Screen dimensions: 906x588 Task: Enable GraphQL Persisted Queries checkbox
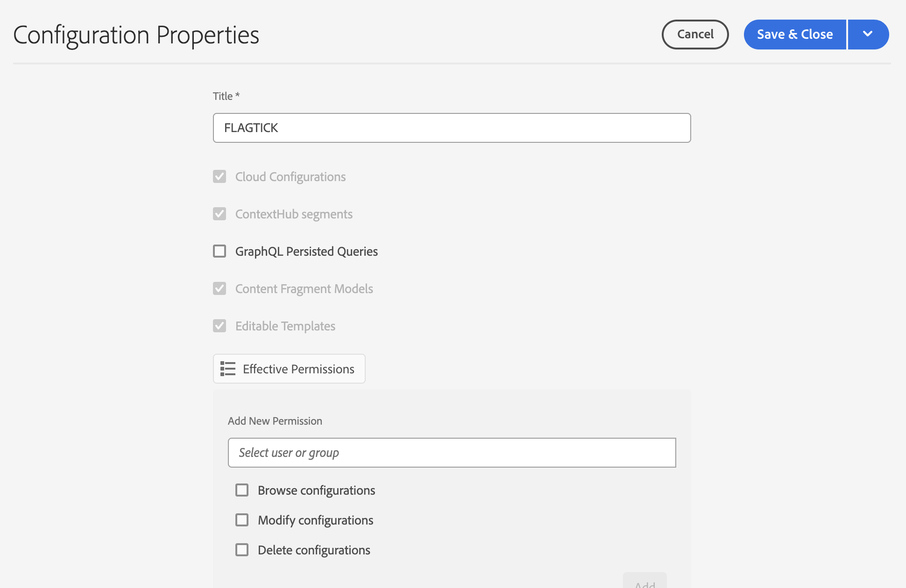219,252
